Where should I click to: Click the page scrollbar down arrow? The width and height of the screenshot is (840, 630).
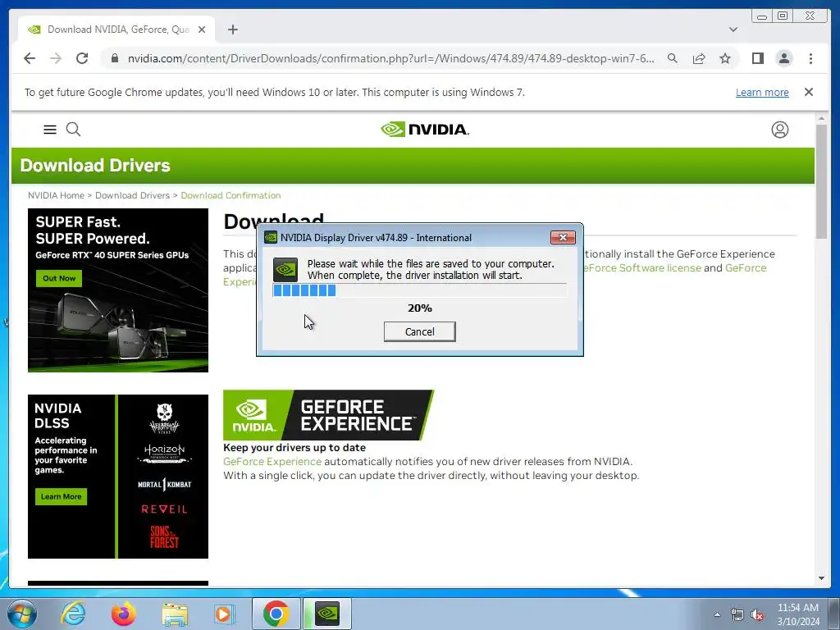[x=821, y=578]
